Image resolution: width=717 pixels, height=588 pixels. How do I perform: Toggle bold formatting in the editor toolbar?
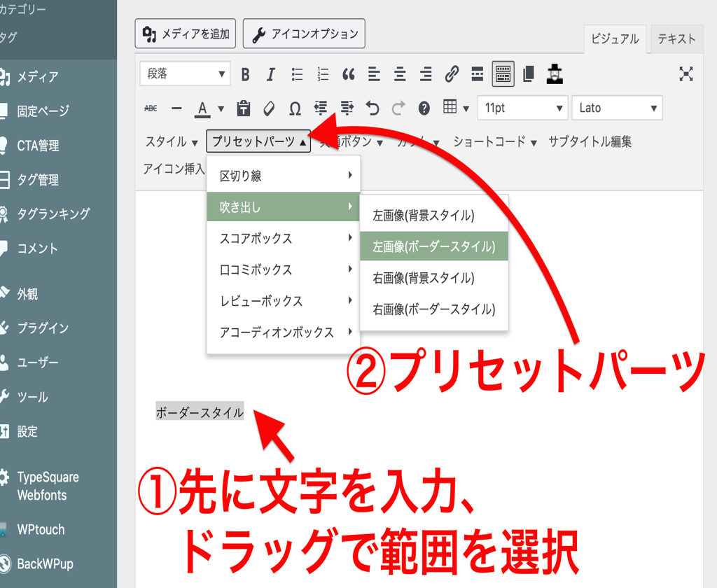[245, 74]
